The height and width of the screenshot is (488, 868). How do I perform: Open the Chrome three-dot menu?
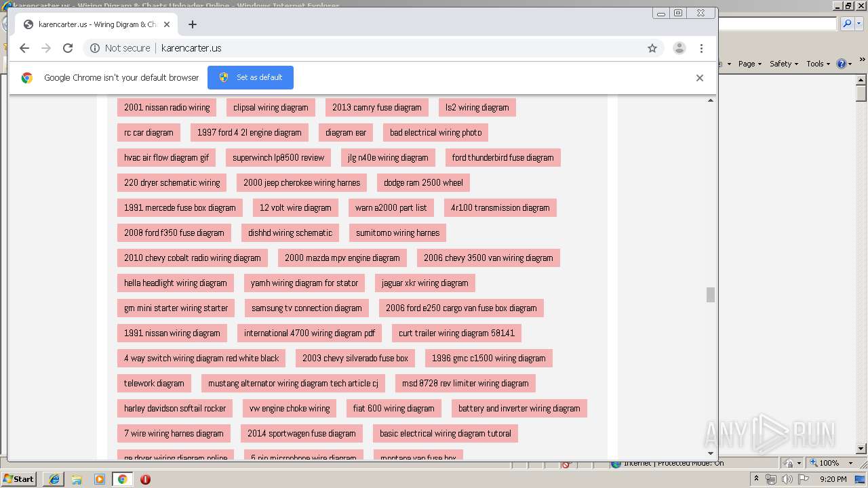pyautogui.click(x=702, y=48)
